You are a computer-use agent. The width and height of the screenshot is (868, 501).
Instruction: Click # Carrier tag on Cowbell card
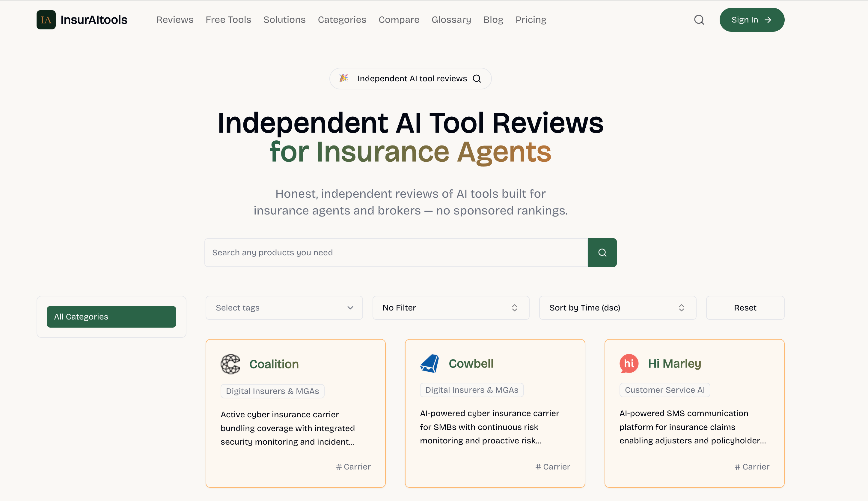(x=552, y=466)
